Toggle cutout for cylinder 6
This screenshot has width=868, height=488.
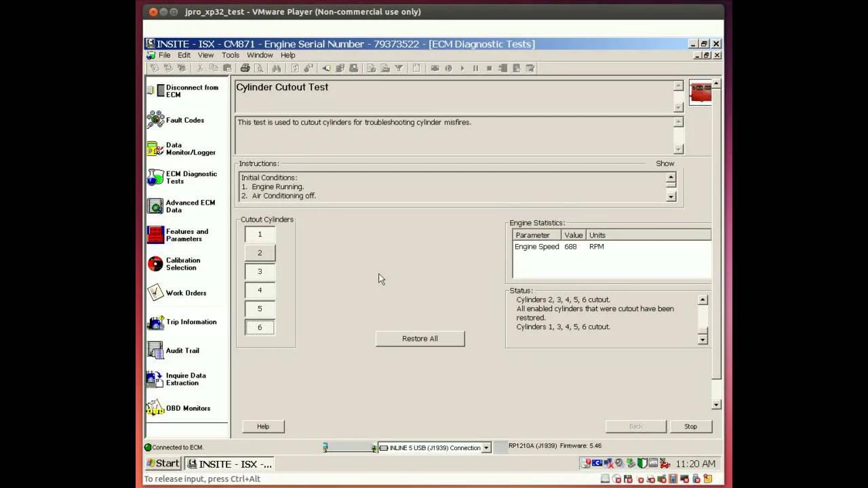(260, 327)
